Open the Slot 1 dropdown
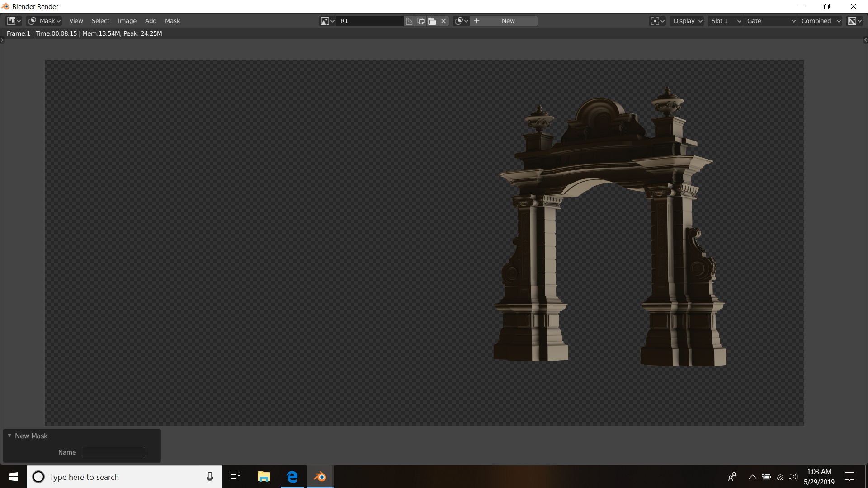This screenshot has width=868, height=488. (x=725, y=21)
